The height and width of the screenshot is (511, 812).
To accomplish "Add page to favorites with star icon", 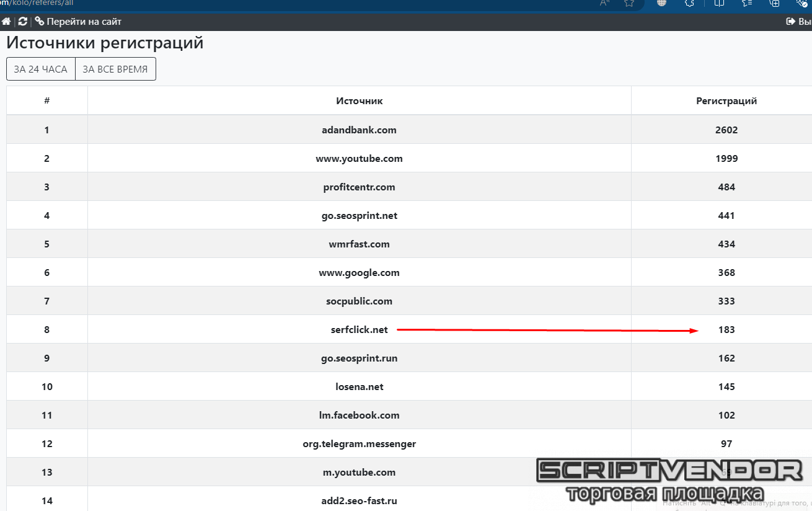I will 629,3.
